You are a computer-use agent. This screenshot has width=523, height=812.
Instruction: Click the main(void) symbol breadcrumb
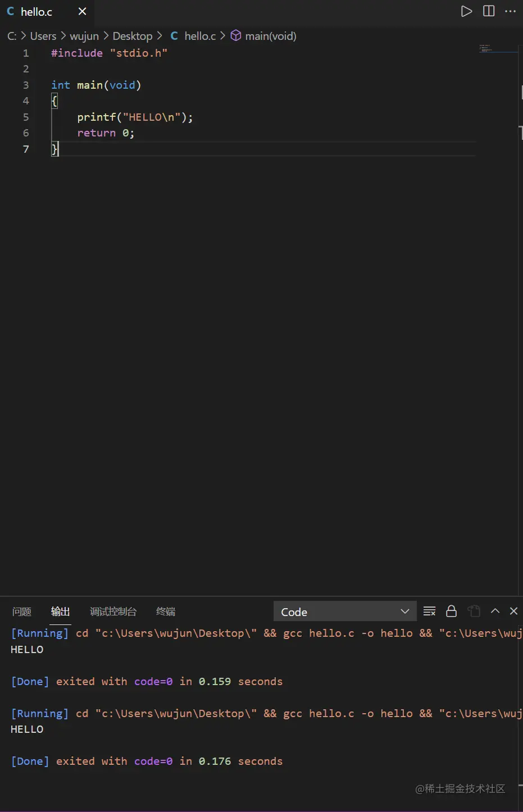(x=271, y=36)
